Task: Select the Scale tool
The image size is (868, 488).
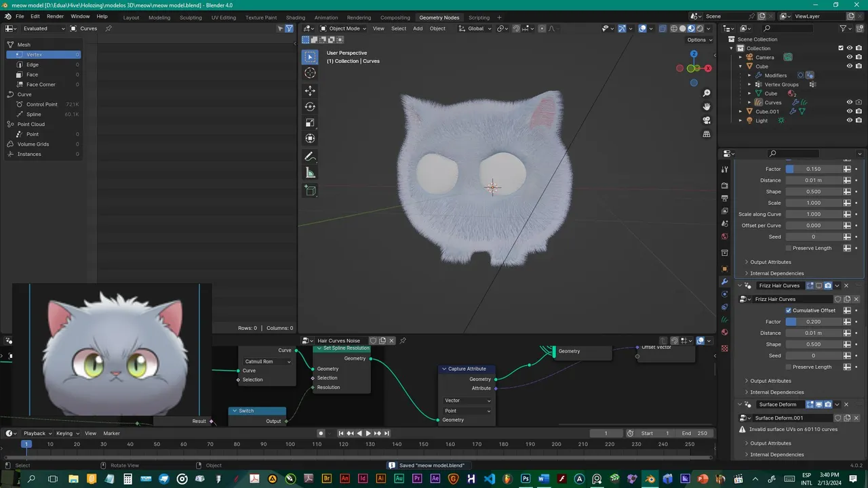Action: point(310,123)
